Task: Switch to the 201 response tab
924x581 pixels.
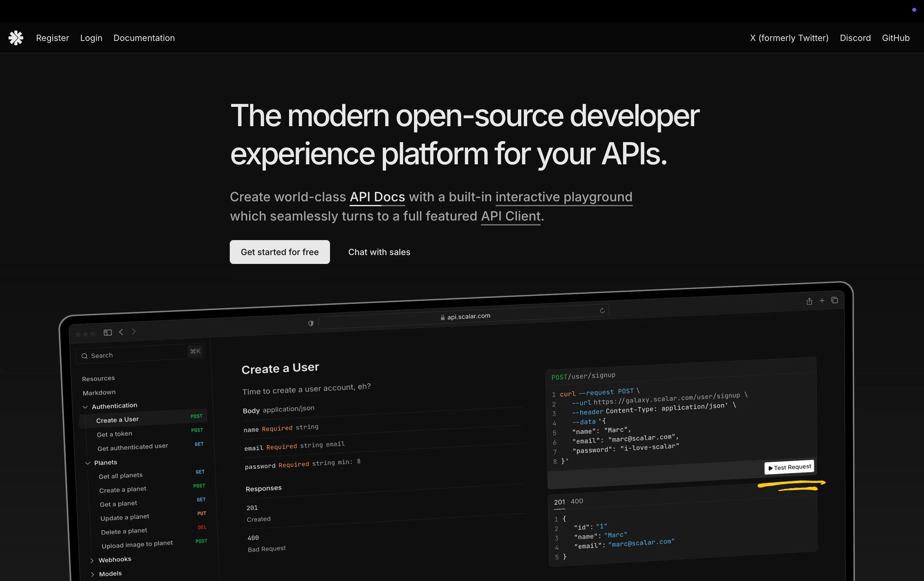Action: [x=559, y=502]
